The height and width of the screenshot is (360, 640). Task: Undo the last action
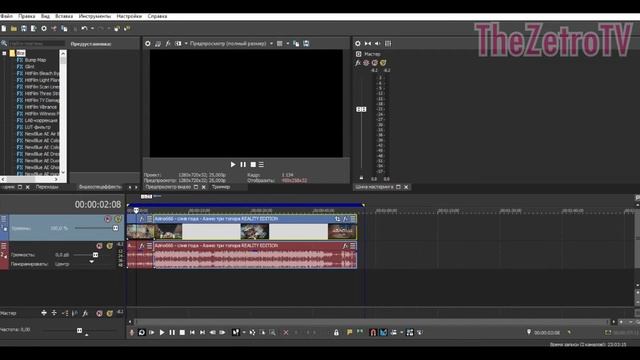tap(84, 29)
